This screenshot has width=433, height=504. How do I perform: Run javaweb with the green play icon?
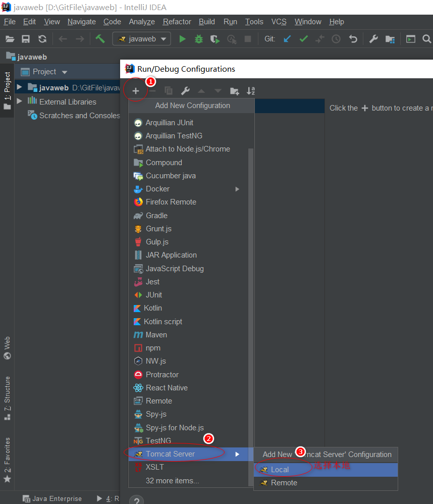tap(183, 39)
